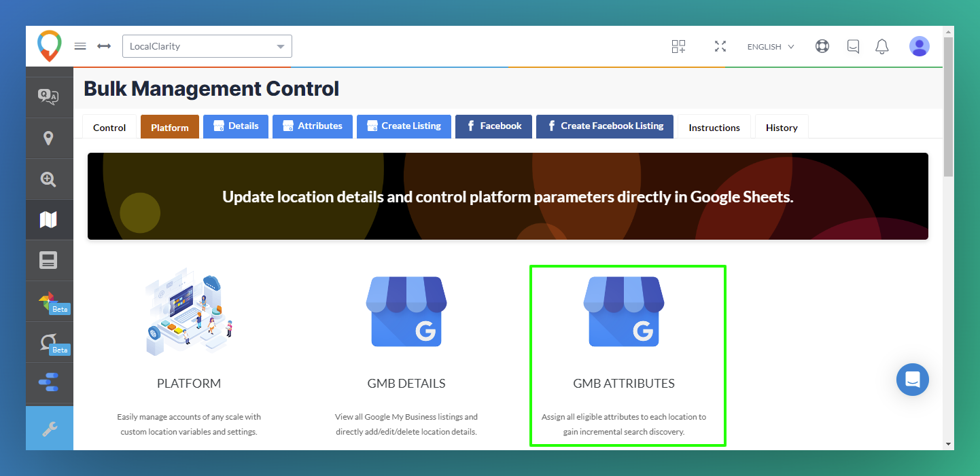Open the add widget grid icon
This screenshot has width=980, height=476.
pos(678,46)
